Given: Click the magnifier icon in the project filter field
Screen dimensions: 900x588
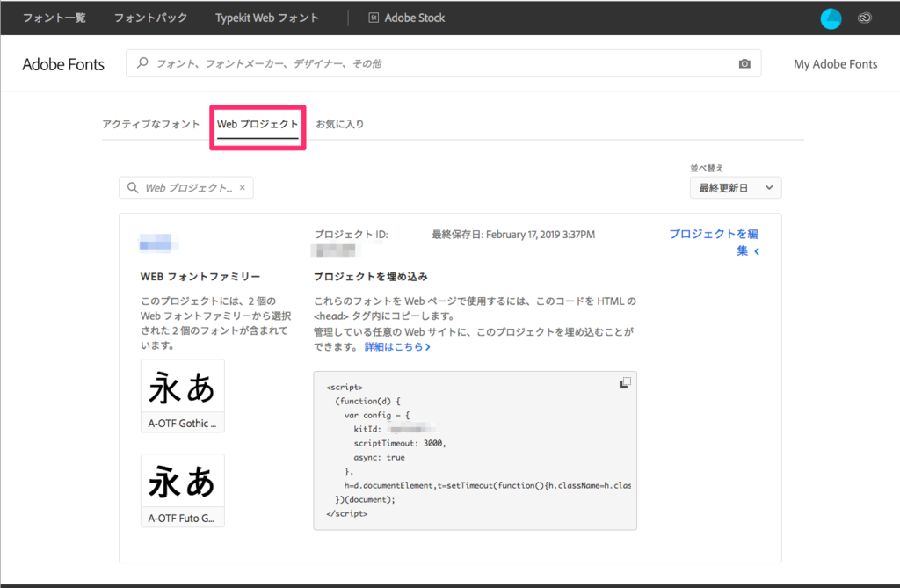Looking at the screenshot, I should [133, 187].
